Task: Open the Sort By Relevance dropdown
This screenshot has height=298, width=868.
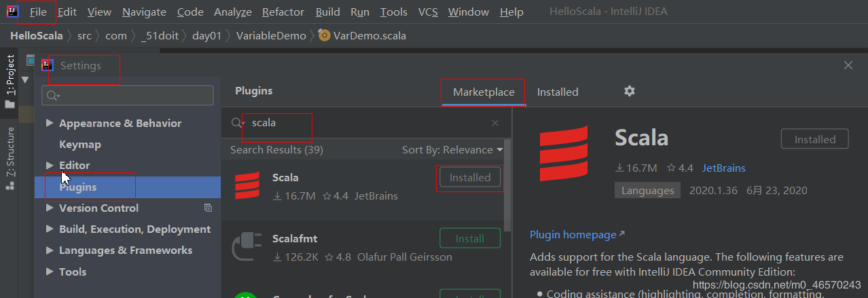Action: (452, 149)
